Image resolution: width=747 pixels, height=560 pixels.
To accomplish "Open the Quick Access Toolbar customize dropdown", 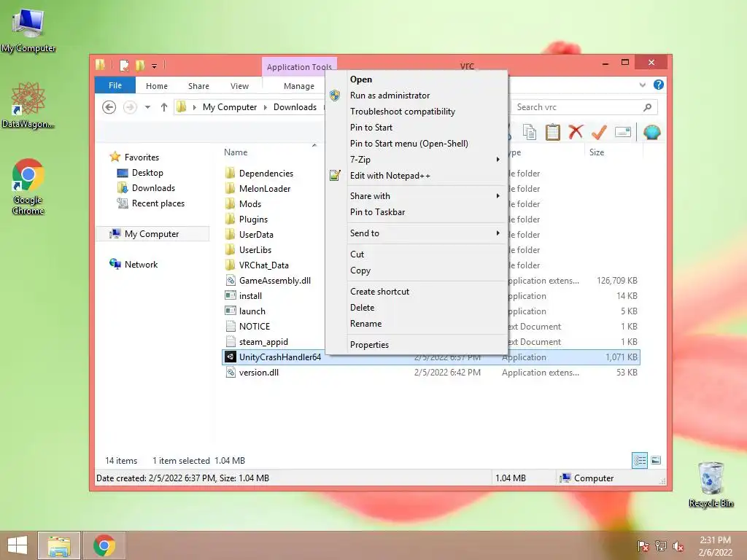I will 155,66.
